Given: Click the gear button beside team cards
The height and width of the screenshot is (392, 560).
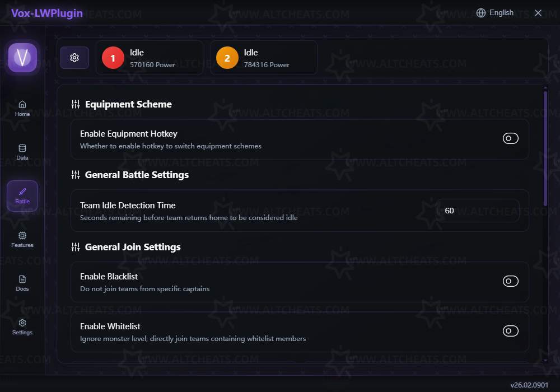Looking at the screenshot, I should click(x=74, y=58).
